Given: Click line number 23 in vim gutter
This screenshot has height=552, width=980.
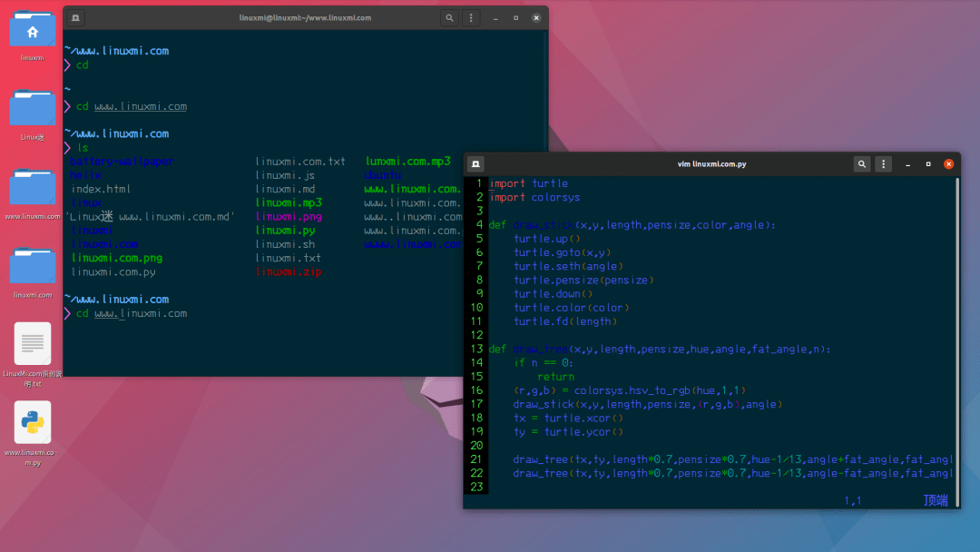Looking at the screenshot, I should pos(476,487).
